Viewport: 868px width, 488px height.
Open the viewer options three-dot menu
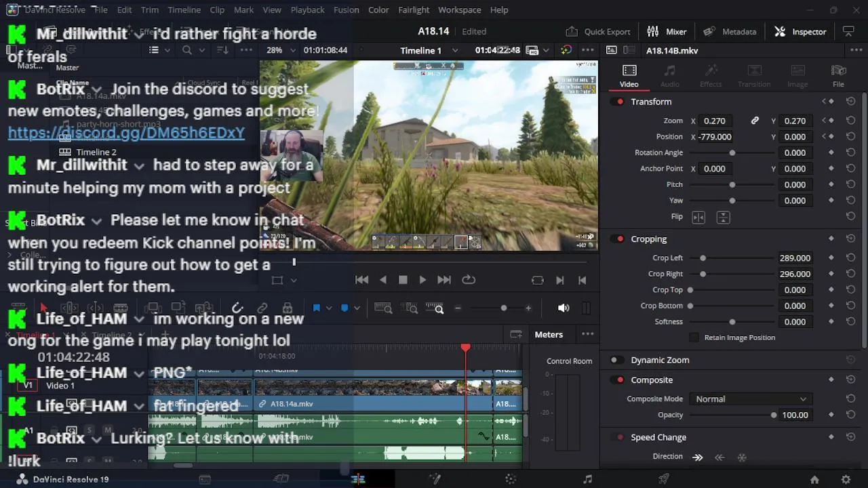coord(587,50)
